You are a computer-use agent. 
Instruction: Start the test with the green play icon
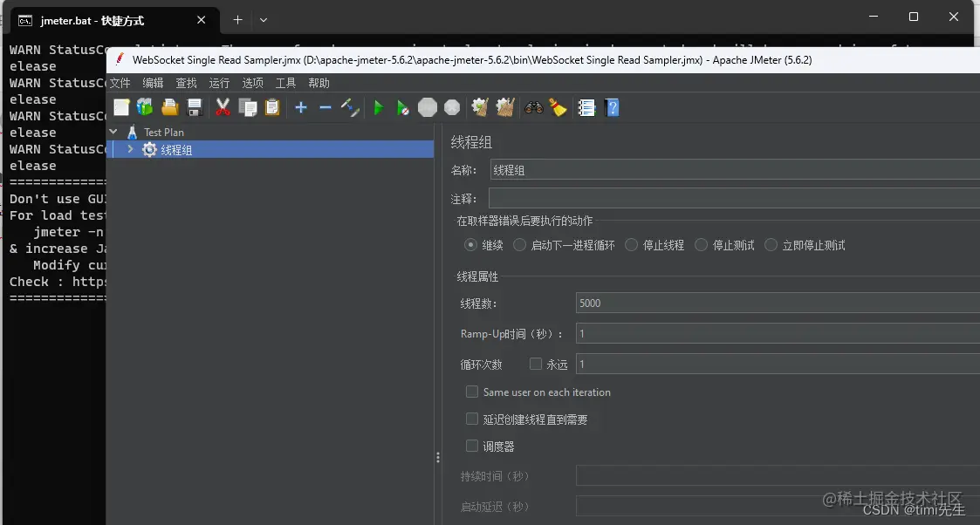[x=377, y=106]
